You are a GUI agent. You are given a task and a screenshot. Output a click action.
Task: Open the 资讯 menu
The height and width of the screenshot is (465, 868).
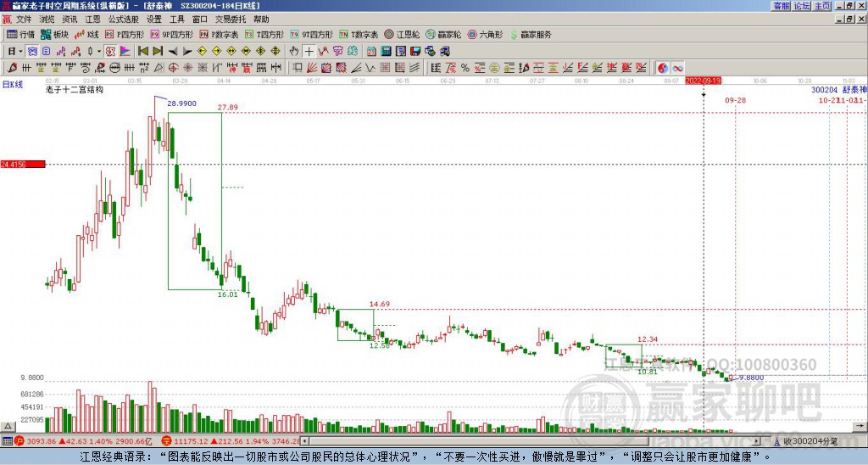point(70,20)
